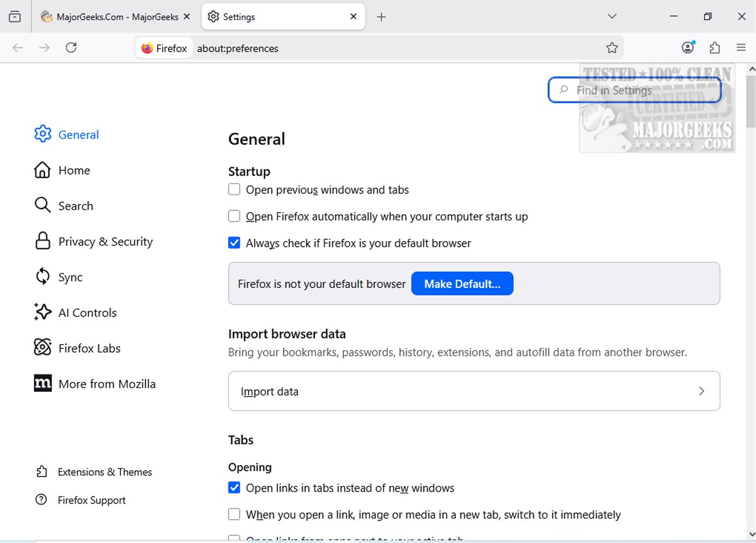Open a new tab with the plus icon

381,17
